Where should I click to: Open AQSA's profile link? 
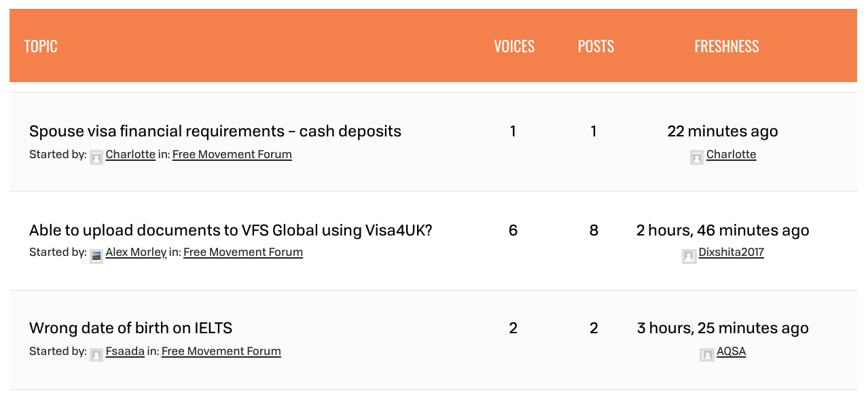[731, 351]
